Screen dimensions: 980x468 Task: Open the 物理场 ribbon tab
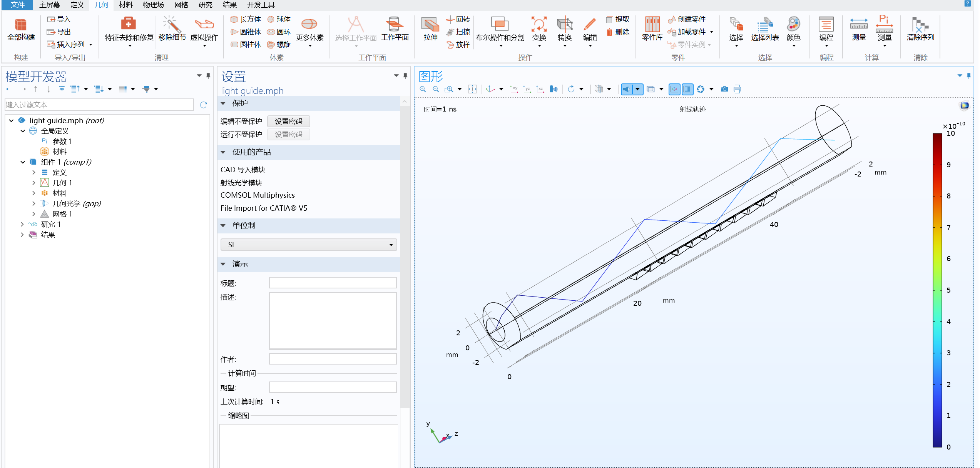tap(153, 5)
